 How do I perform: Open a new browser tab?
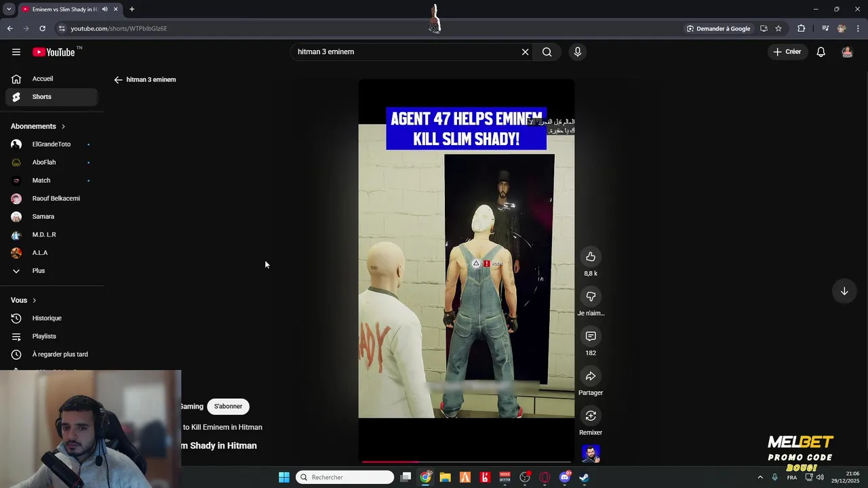(132, 9)
